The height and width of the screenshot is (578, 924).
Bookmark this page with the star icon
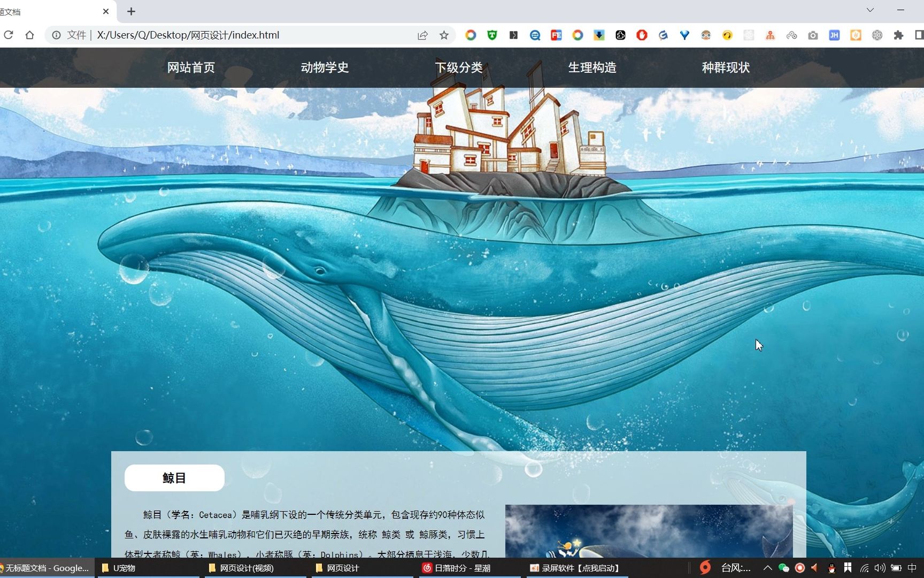coord(444,35)
